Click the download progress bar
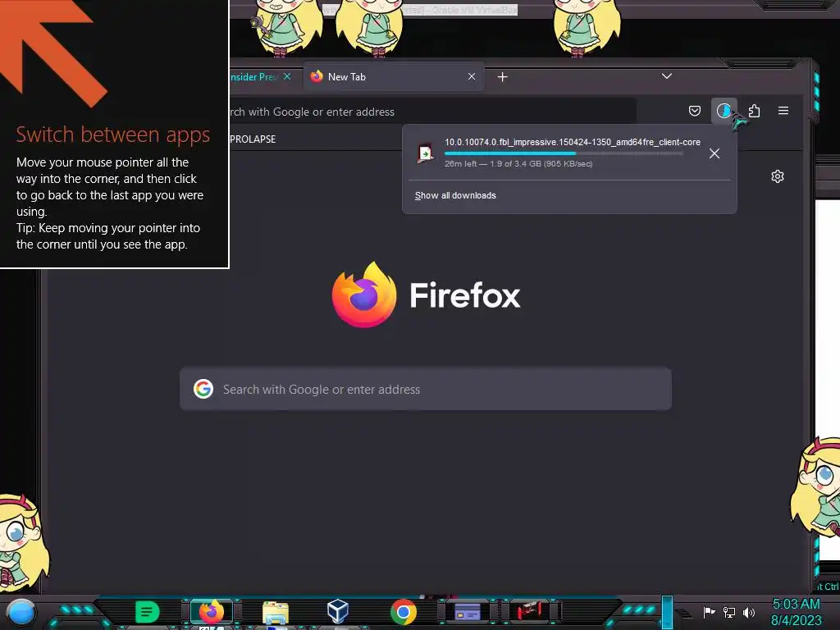840x630 pixels. pyautogui.click(x=564, y=153)
